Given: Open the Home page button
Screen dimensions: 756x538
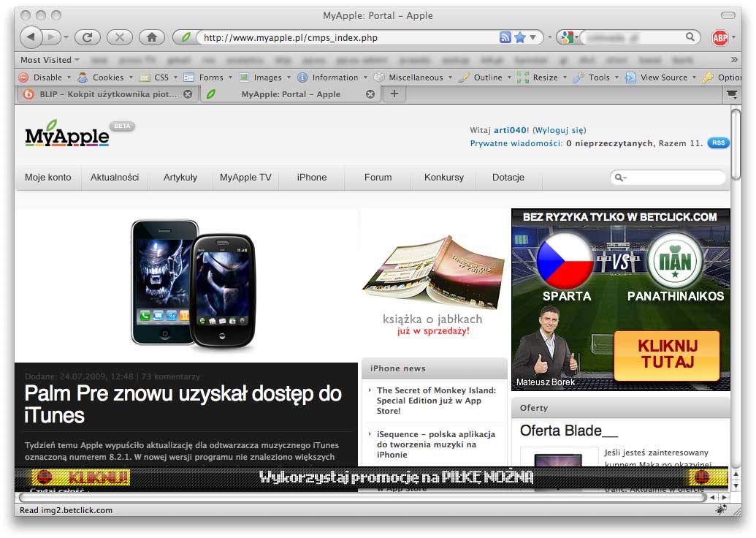Looking at the screenshot, I should pyautogui.click(x=152, y=37).
